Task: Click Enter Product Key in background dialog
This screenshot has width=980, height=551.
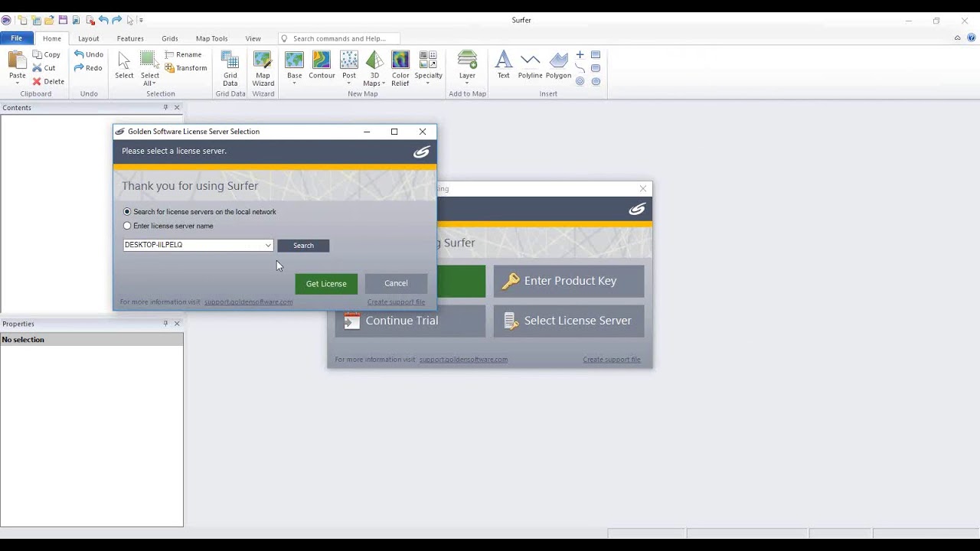Action: point(569,281)
